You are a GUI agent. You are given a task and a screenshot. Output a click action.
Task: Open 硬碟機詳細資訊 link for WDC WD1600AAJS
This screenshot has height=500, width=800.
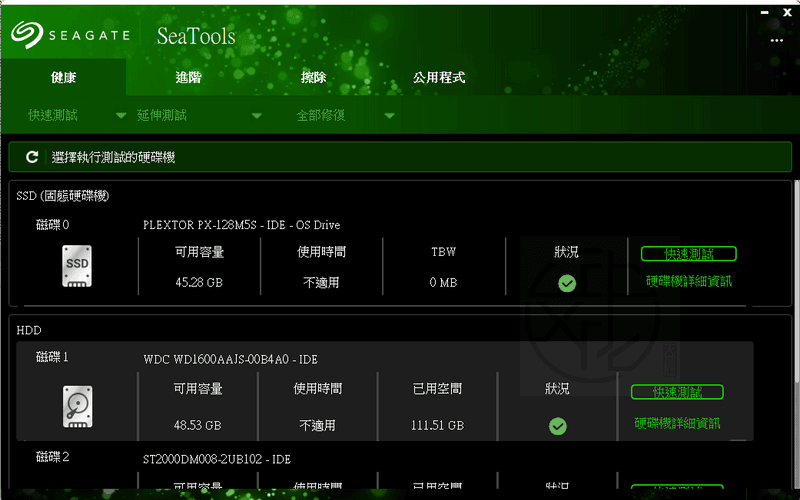pyautogui.click(x=677, y=423)
